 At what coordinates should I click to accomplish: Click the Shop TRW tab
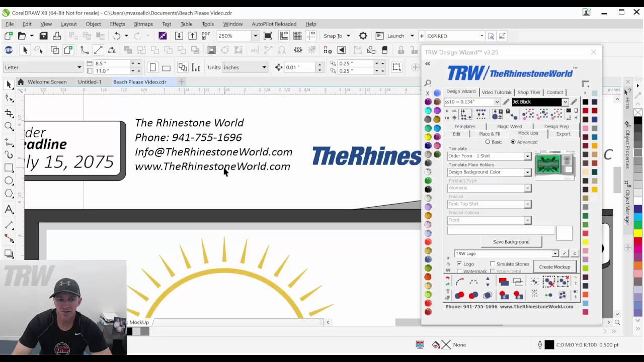[529, 92]
